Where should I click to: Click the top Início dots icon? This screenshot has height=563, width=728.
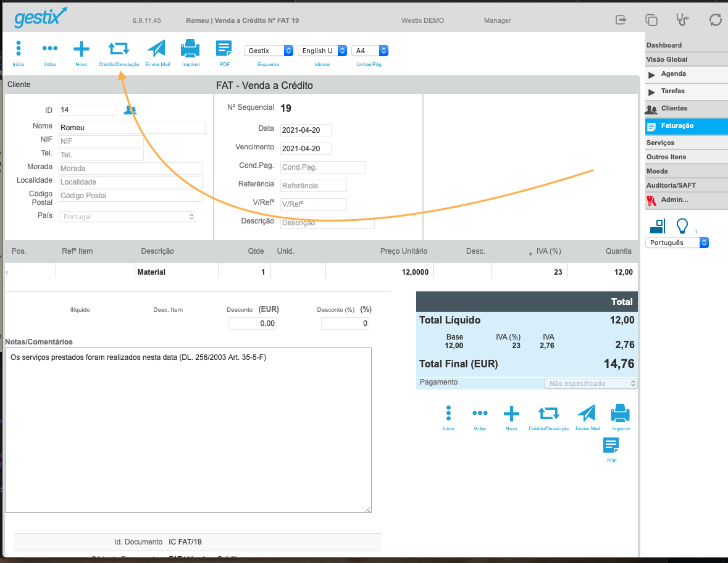tap(19, 48)
